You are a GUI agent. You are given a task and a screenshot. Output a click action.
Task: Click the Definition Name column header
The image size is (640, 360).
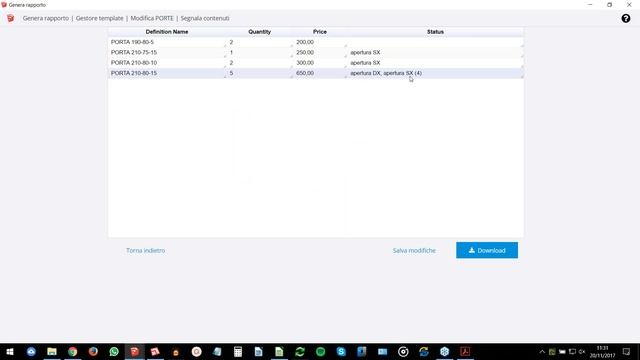point(167,32)
